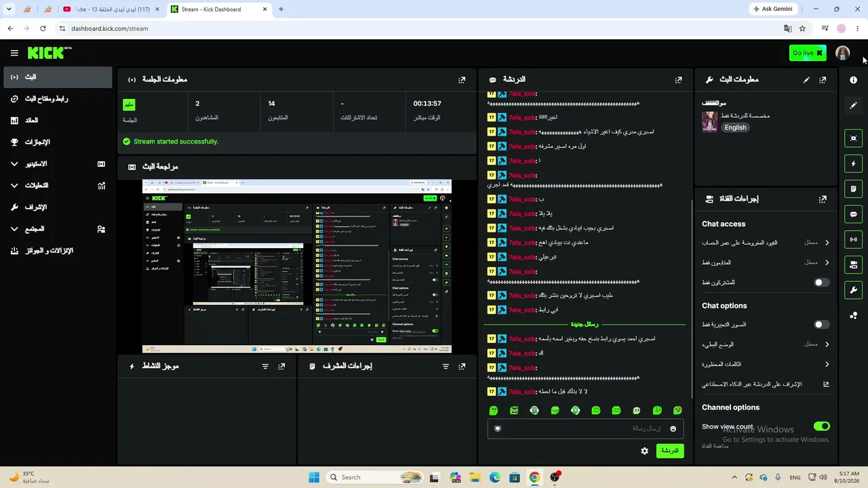The height and width of the screenshot is (488, 868).
Task: Toggle activity feed lightning widget in right rail
Action: (853, 163)
